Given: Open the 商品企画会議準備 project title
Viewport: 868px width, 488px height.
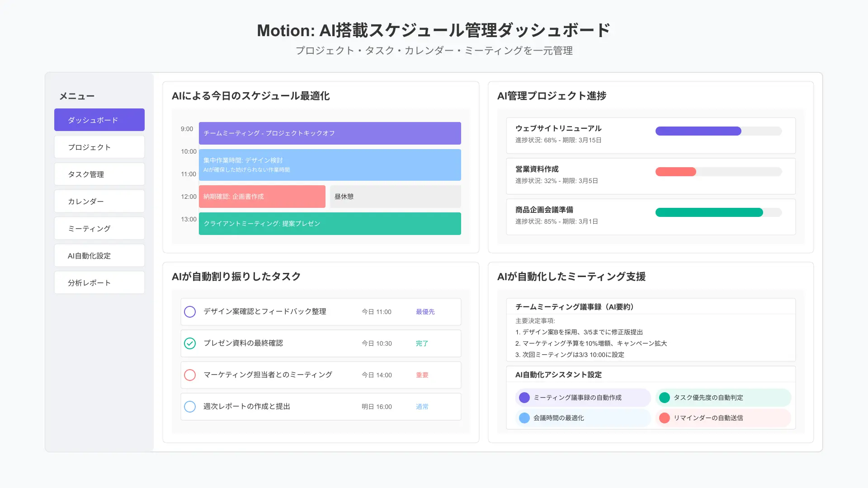Looking at the screenshot, I should tap(544, 210).
